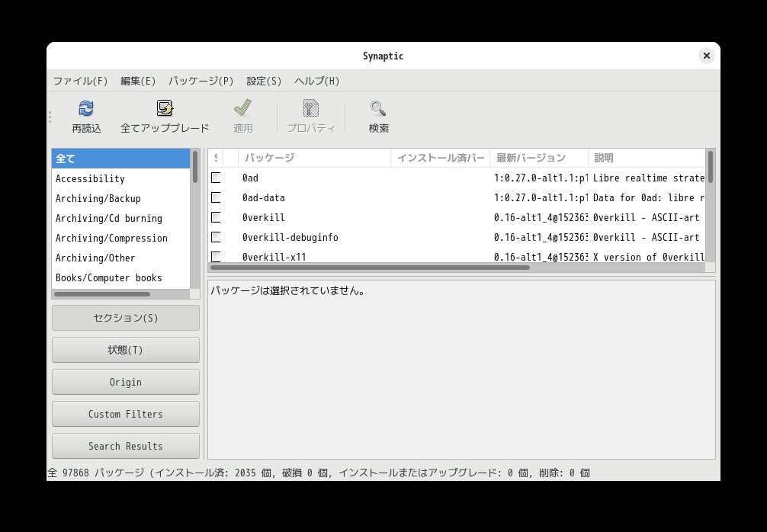Sort by the S status column header

click(x=216, y=158)
